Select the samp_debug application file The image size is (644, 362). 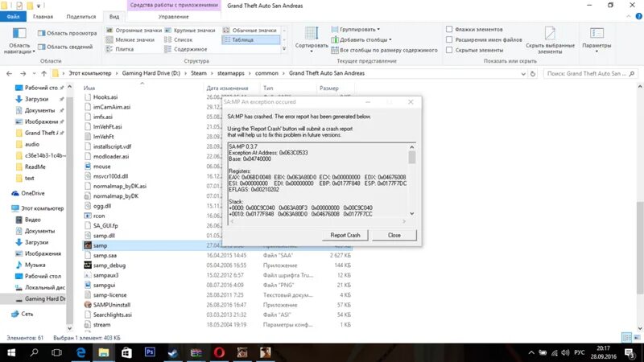(x=109, y=265)
